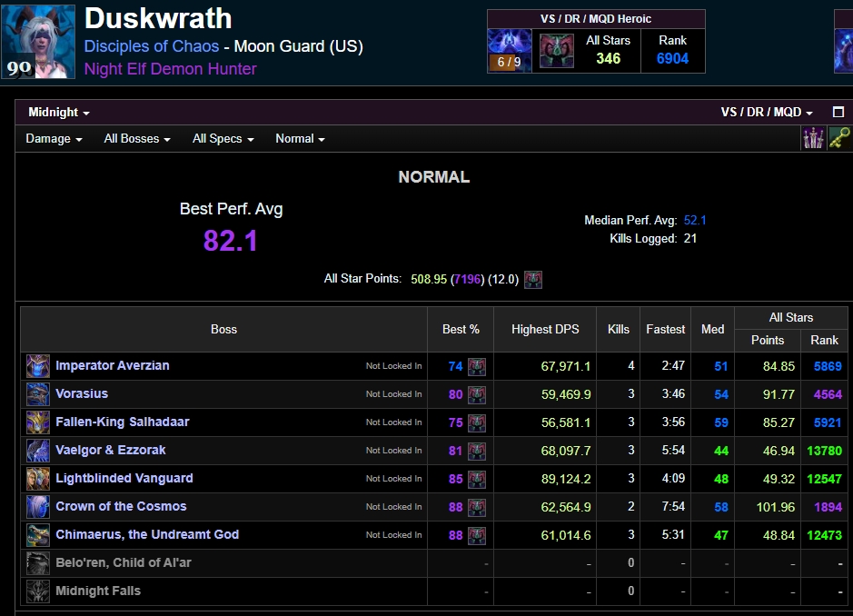Click the Demon Hunter spec icon beside All Stars 346
This screenshot has height=616, width=853.
point(557,51)
